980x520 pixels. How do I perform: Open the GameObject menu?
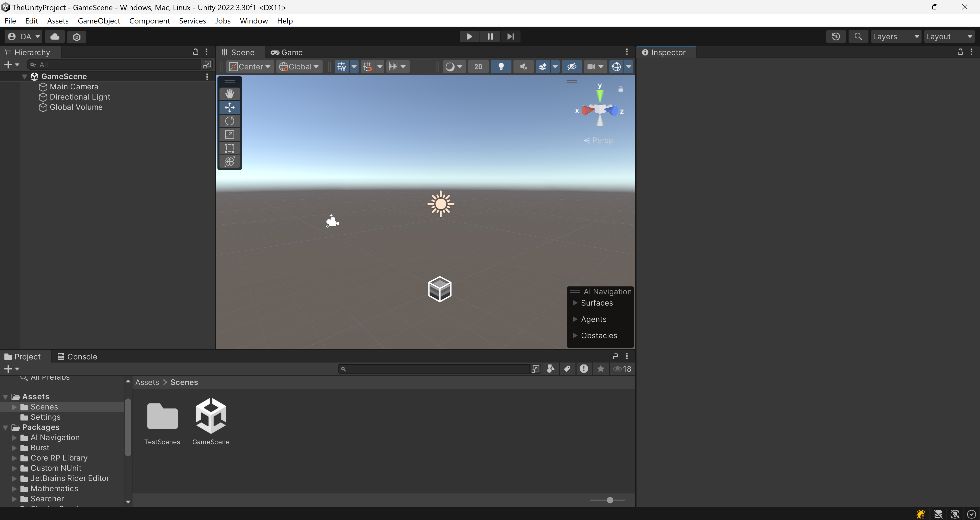[99, 21]
